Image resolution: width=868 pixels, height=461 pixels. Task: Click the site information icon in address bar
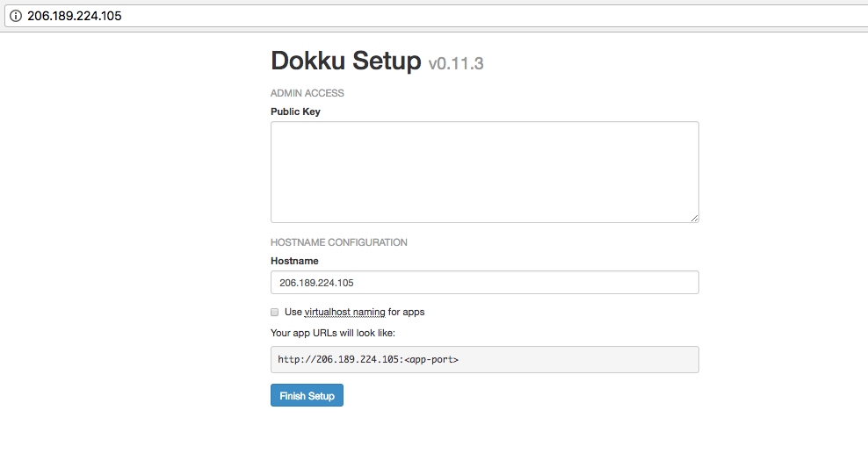[15, 16]
